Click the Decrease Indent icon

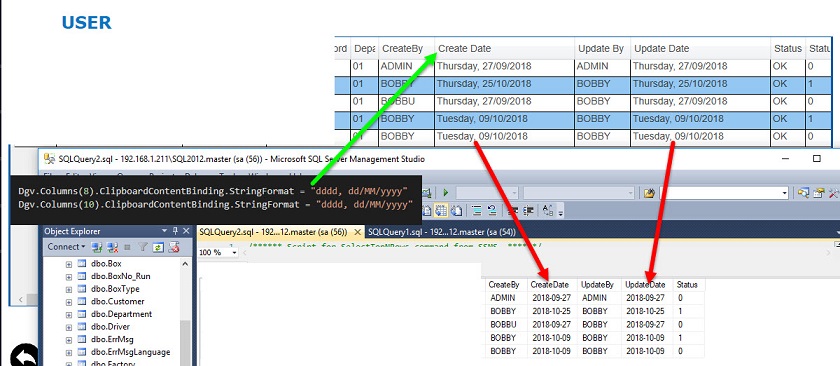click(x=513, y=211)
